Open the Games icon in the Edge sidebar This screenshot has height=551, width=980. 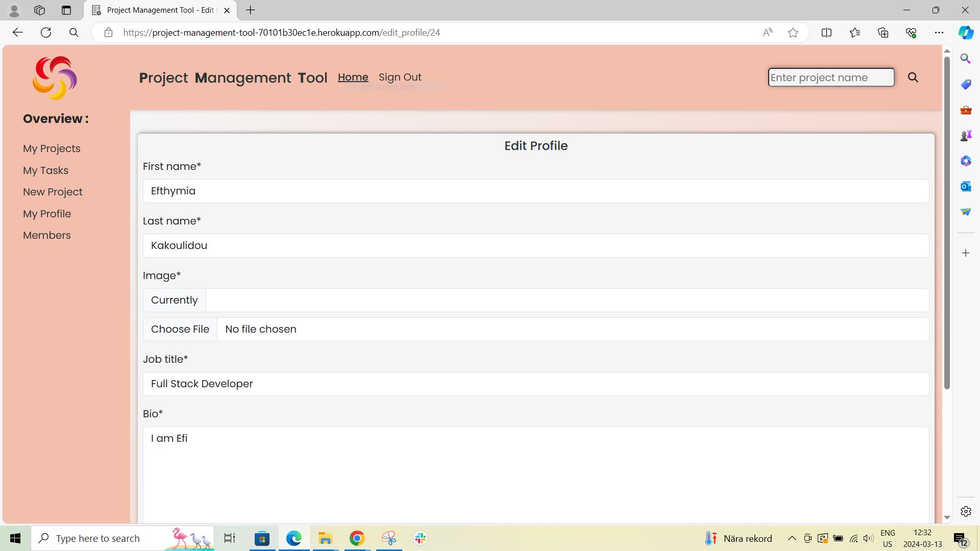pyautogui.click(x=965, y=135)
